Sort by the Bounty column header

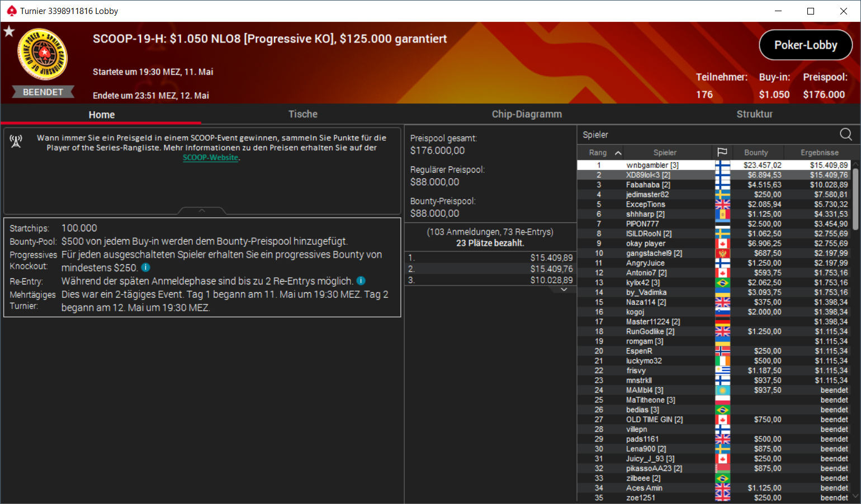tap(756, 153)
